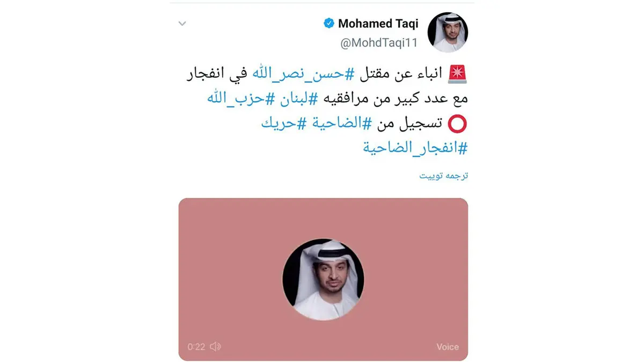Open the tweet options chevron menu
Image resolution: width=644 pixels, height=362 pixels.
182,24
